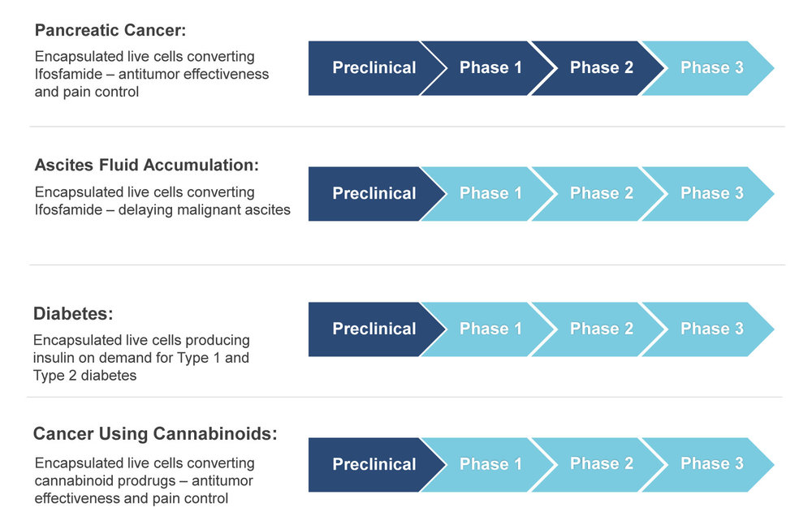Select light blue Phase 3 in Pancreatic Cancer row
The height and width of the screenshot is (525, 812).
click(x=711, y=68)
